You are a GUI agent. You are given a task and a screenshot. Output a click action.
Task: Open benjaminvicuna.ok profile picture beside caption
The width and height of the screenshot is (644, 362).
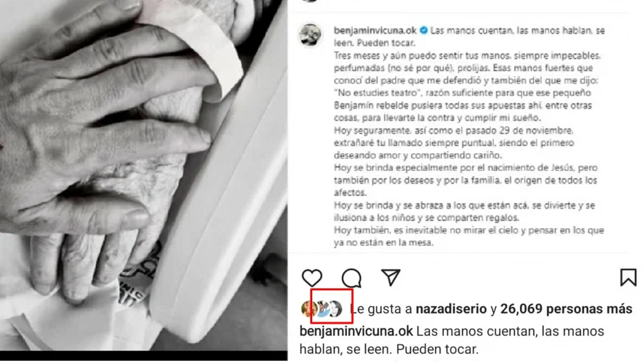coord(310,36)
